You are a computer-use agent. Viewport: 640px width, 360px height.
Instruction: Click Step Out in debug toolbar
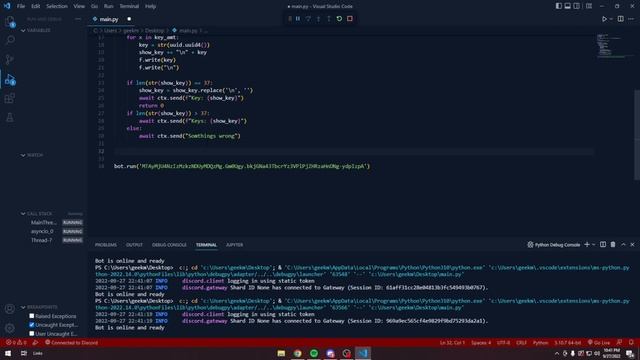tap(329, 19)
